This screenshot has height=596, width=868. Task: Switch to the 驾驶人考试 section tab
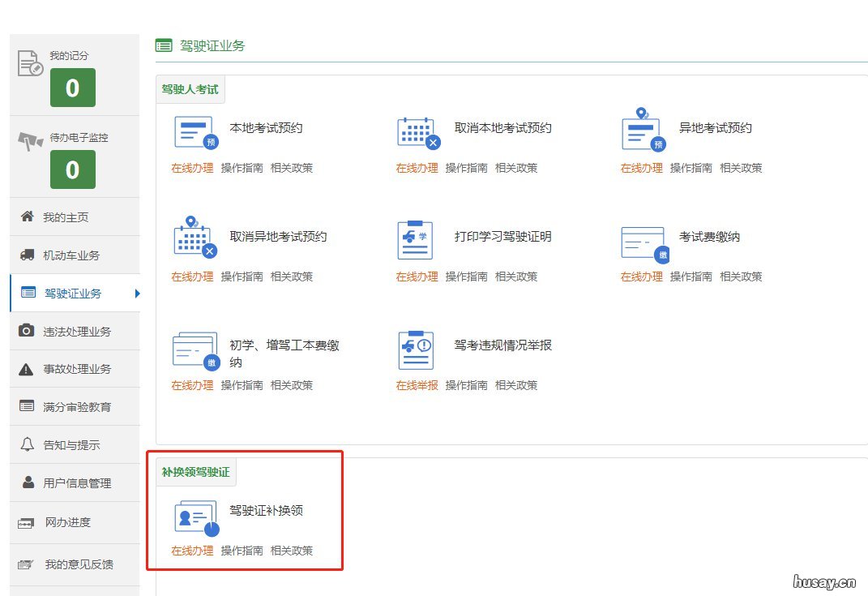(190, 89)
